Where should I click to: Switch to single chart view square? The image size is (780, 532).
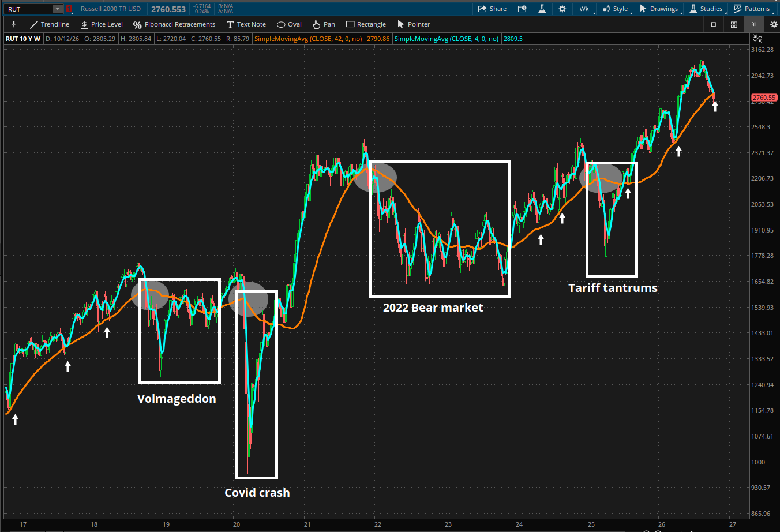714,24
